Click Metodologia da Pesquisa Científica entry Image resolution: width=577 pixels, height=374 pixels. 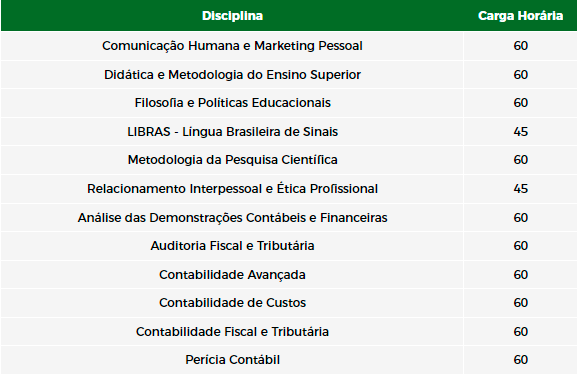click(232, 160)
